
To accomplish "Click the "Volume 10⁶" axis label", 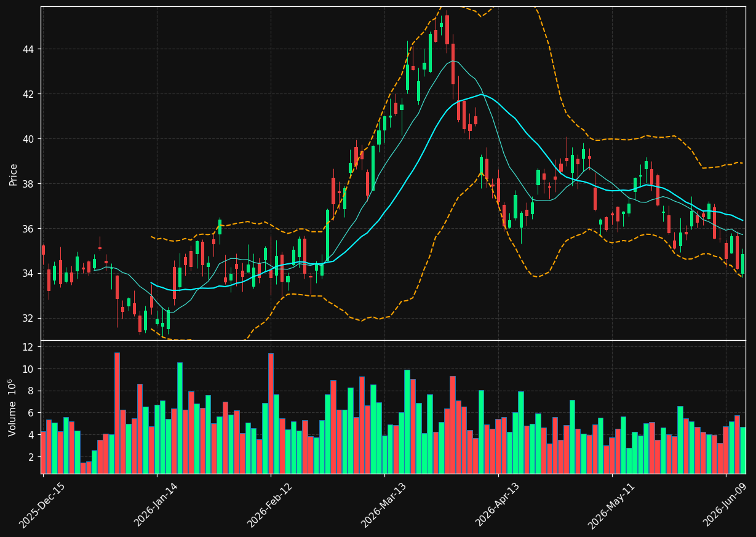I will [x=13, y=407].
